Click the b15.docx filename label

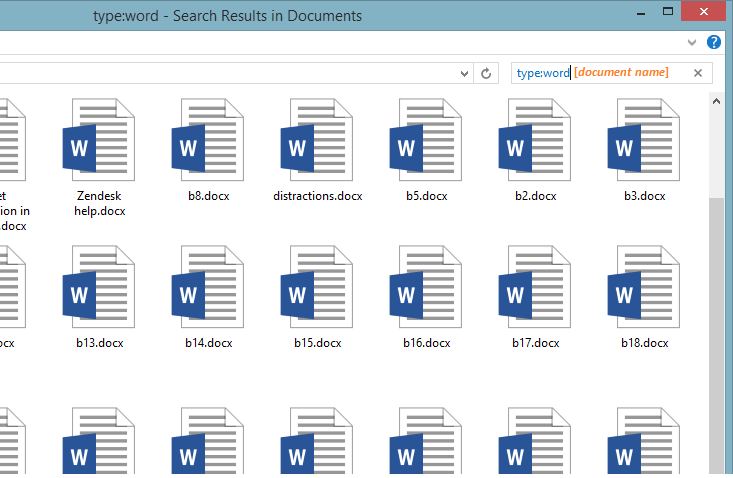tap(317, 343)
